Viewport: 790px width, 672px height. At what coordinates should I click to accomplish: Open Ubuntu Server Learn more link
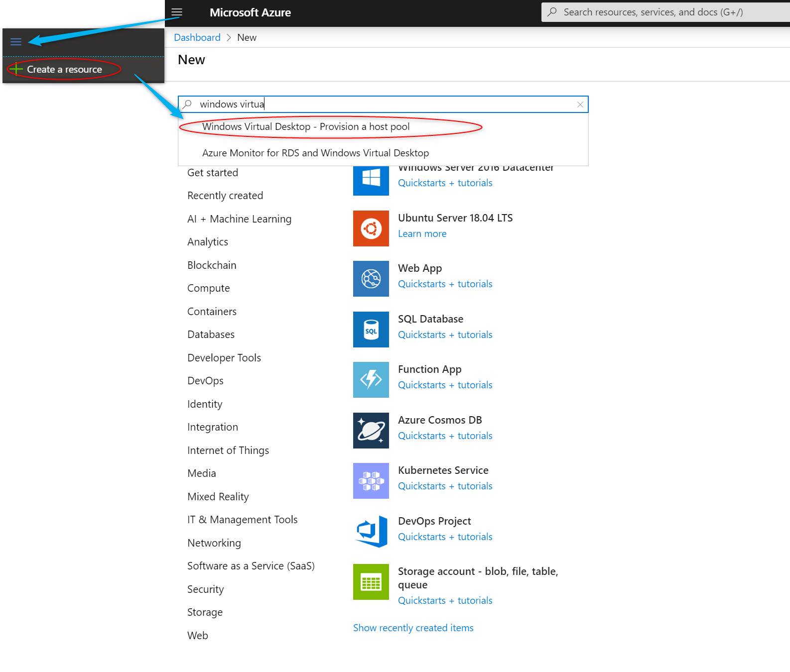(x=422, y=234)
